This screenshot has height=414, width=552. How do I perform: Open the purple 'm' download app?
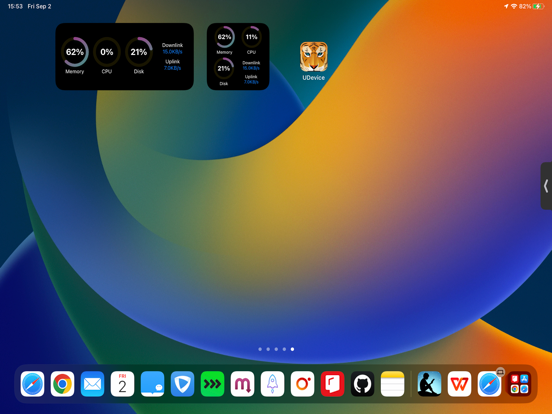(x=243, y=384)
